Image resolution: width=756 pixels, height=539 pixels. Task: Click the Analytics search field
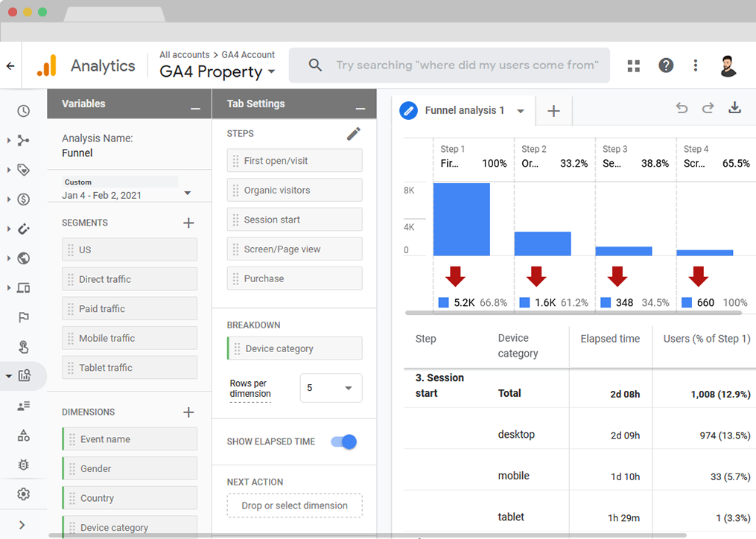tap(466, 66)
